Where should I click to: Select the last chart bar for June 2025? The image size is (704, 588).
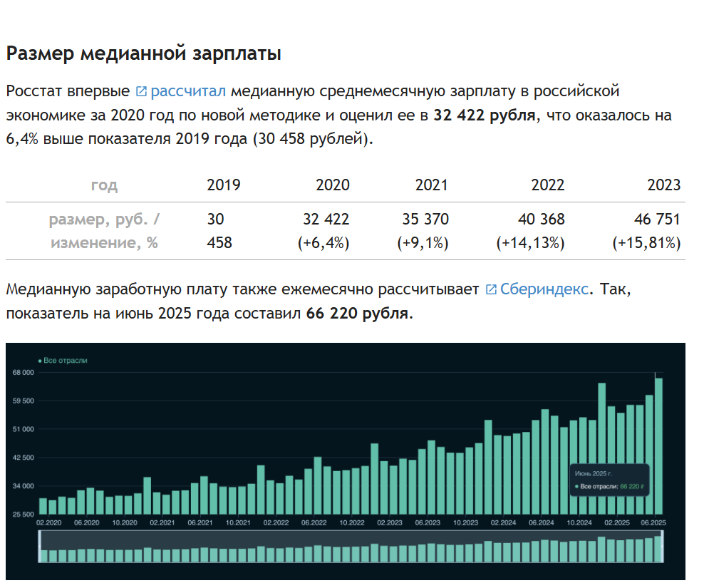[x=658, y=445]
